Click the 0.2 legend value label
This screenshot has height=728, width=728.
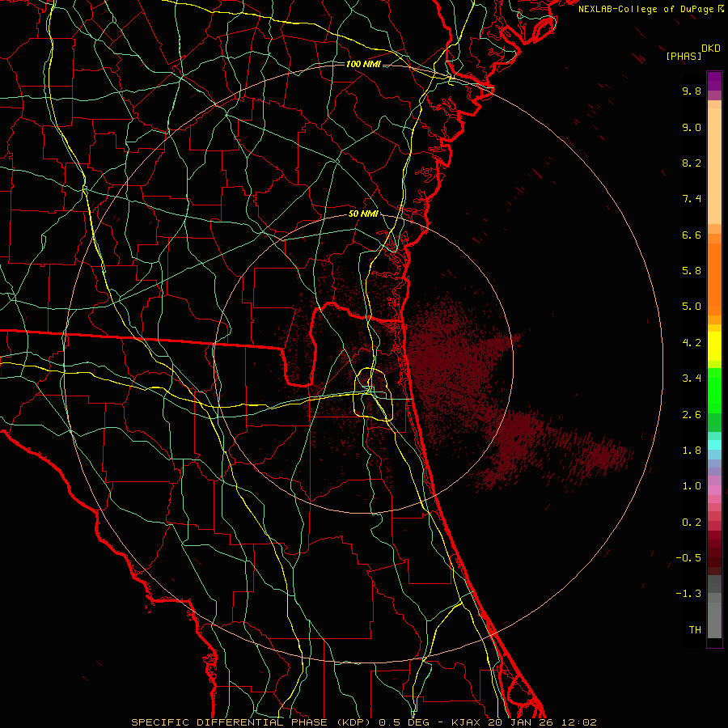(692, 523)
